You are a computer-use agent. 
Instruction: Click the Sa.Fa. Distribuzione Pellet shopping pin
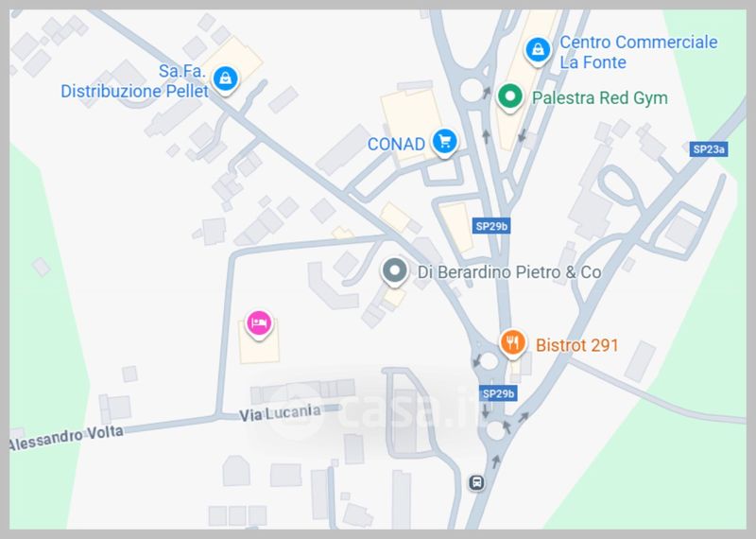(x=225, y=79)
